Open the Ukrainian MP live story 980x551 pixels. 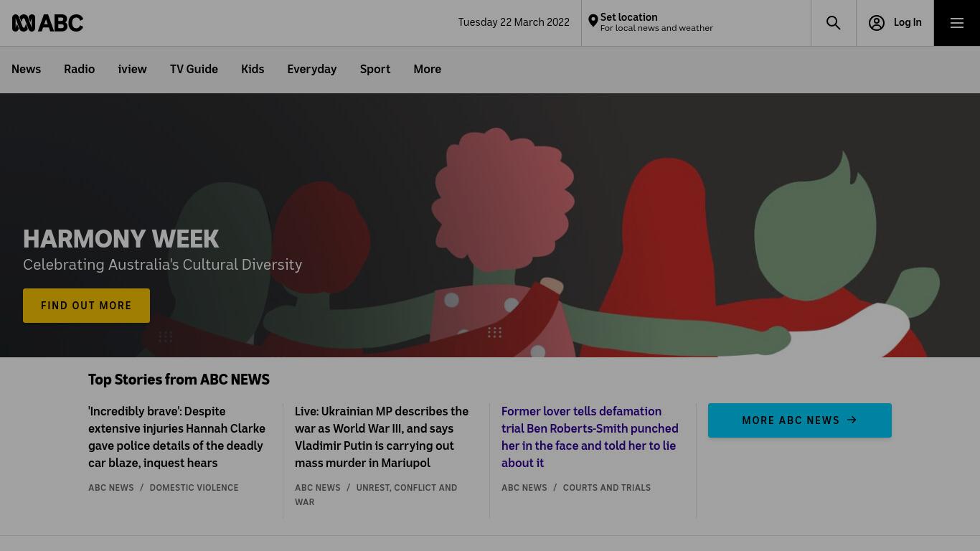pyautogui.click(x=382, y=437)
